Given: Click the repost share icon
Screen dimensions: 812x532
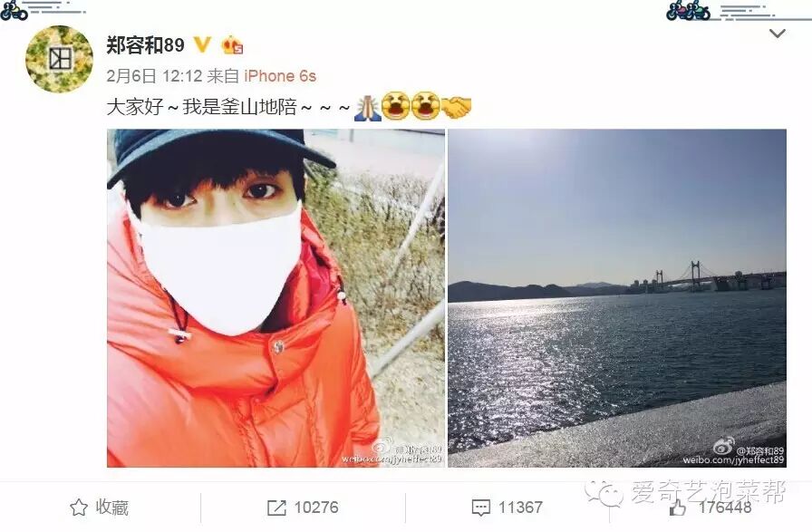Looking at the screenshot, I should point(276,508).
